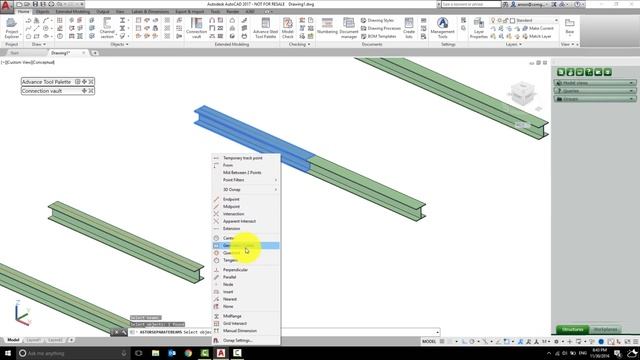
Task: Switch to the Model layout tab
Action: click(x=13, y=340)
